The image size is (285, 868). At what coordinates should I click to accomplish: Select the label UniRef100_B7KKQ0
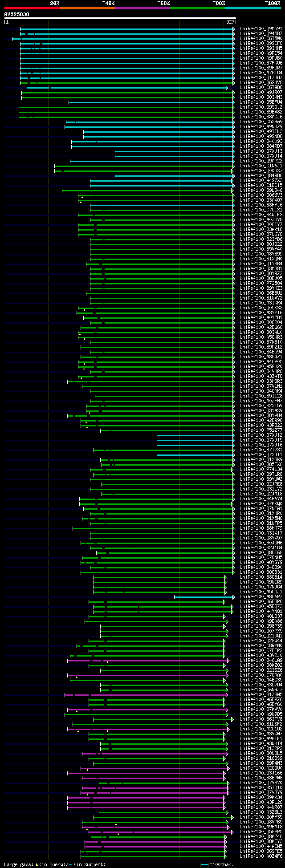[261, 503]
